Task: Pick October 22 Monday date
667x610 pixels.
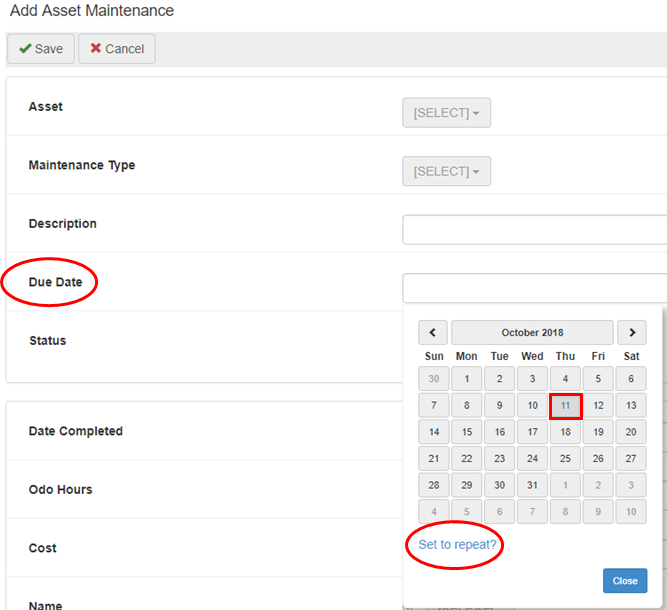Action: [x=466, y=459]
